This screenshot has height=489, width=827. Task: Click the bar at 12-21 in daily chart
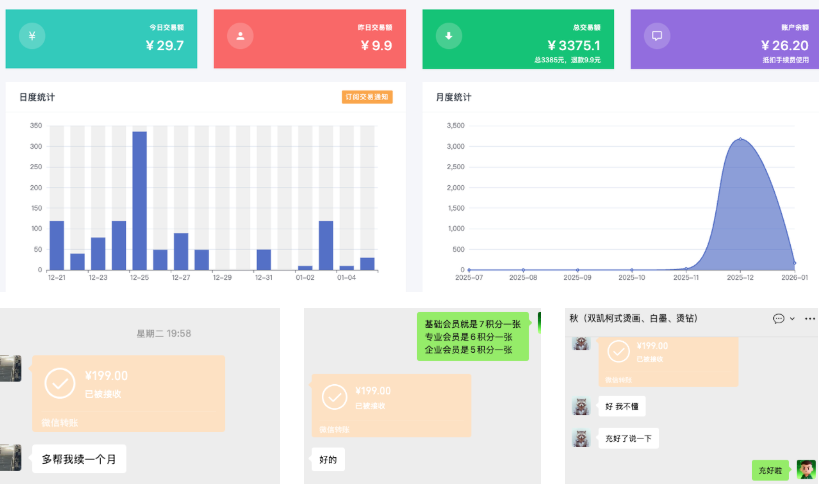pos(56,245)
